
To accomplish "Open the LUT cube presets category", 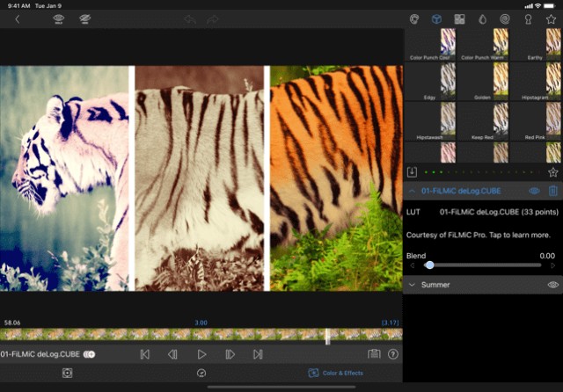I will pos(436,18).
